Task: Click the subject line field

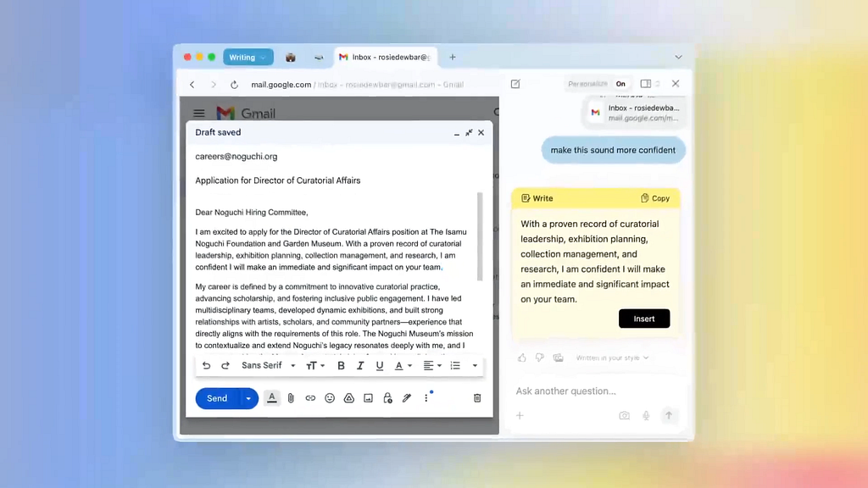Action: tap(339, 180)
